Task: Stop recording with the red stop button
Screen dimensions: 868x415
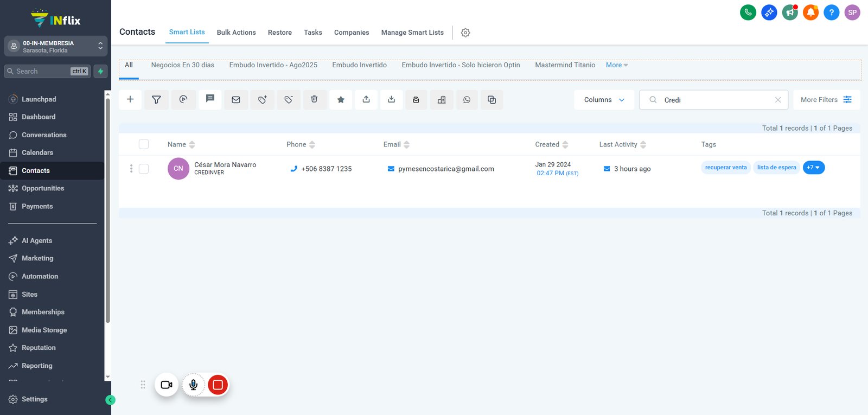Action: (x=218, y=385)
